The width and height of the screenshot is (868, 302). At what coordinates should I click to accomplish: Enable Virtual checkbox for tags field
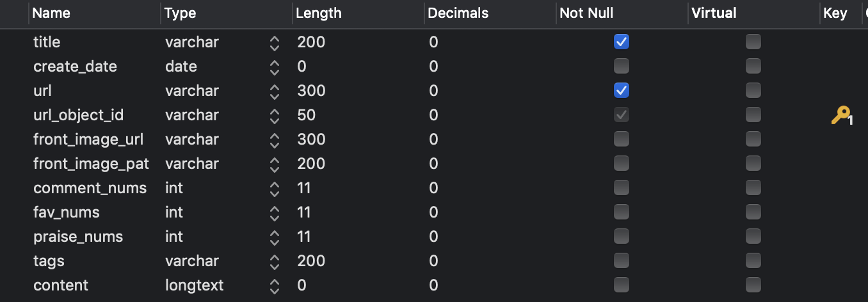pyautogui.click(x=753, y=261)
